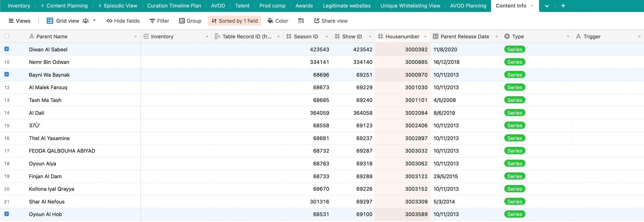Switch to the Prod comp tab

click(x=272, y=6)
